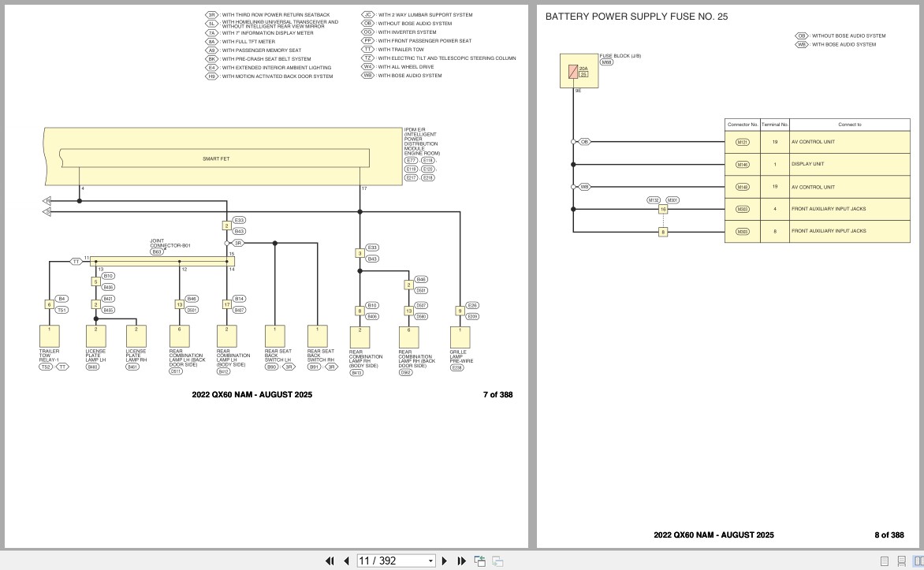Click the Connector No. table header
Viewport: 924px width, 570px height.
743,125
